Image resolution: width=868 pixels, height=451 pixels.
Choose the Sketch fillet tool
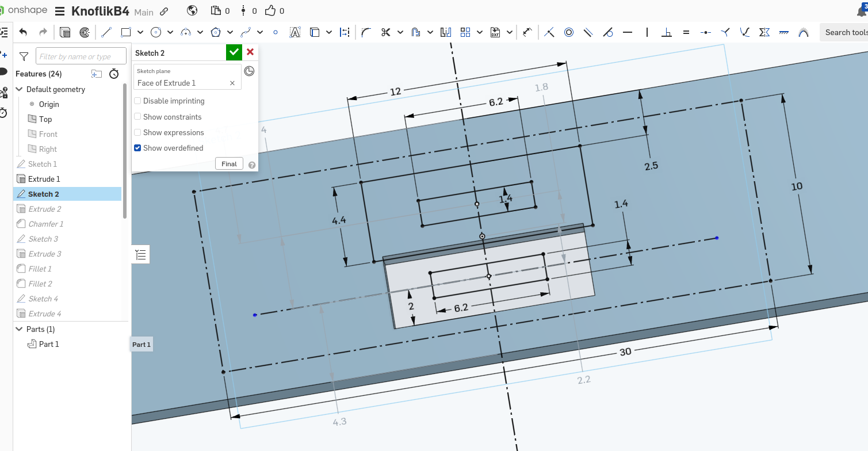pyautogui.click(x=366, y=32)
